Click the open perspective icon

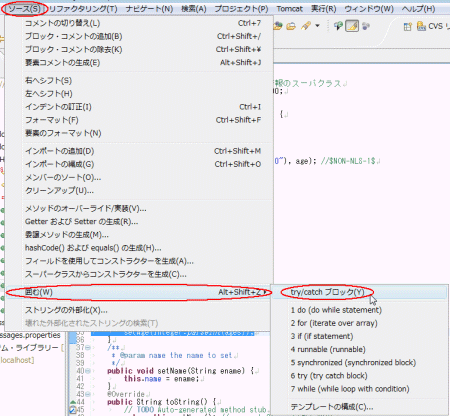click(407, 26)
